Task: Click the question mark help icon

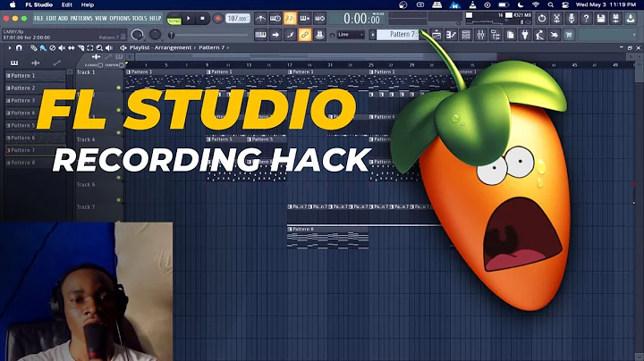Action: click(x=586, y=18)
